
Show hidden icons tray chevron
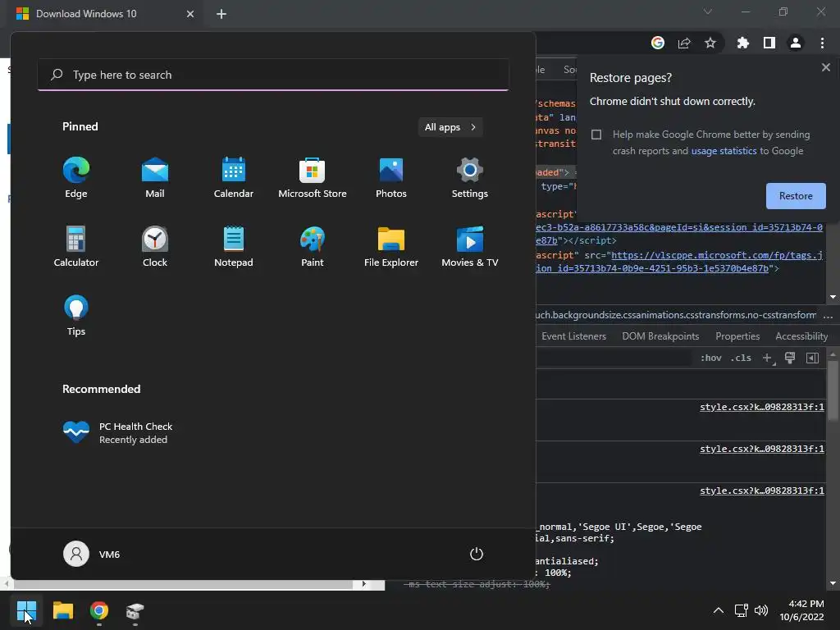(x=719, y=610)
